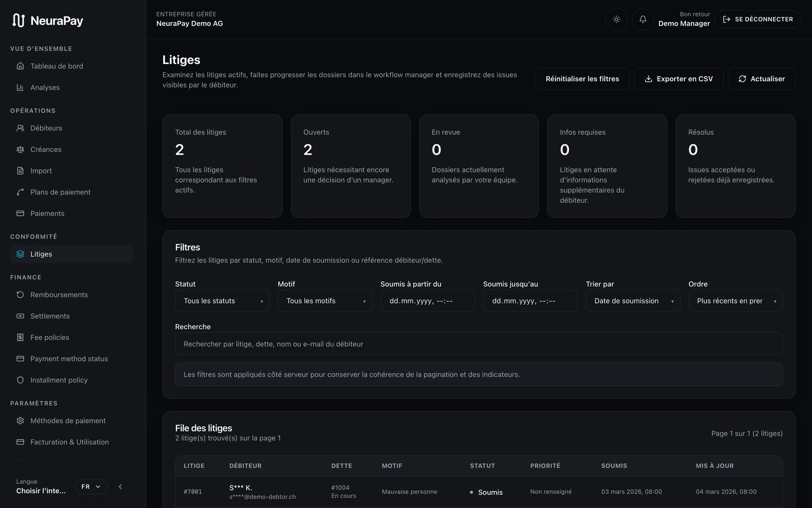812x508 pixels.
Task: Open Settlements menu entry
Action: click(72, 316)
